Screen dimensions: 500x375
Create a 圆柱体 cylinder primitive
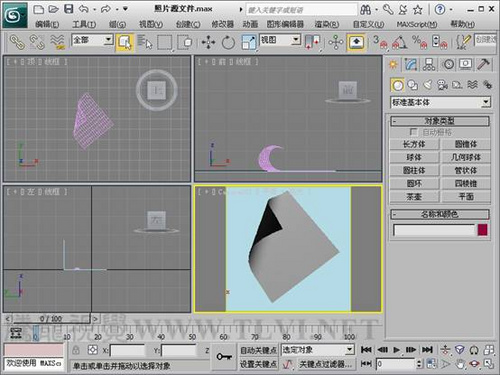pyautogui.click(x=414, y=170)
